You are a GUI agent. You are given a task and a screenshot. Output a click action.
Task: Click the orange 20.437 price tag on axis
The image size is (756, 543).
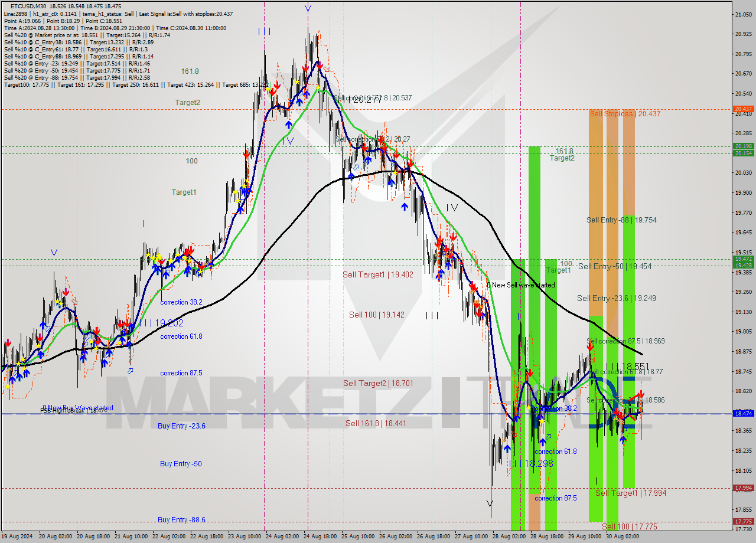point(743,109)
